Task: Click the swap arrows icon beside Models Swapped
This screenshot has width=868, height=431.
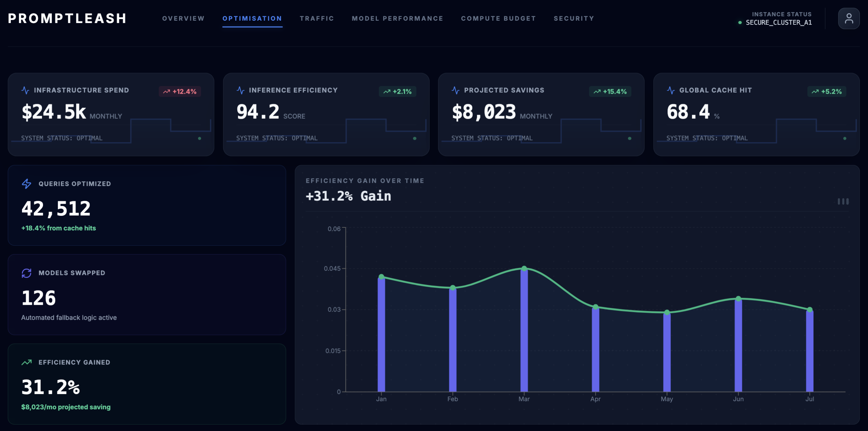Action: click(26, 273)
